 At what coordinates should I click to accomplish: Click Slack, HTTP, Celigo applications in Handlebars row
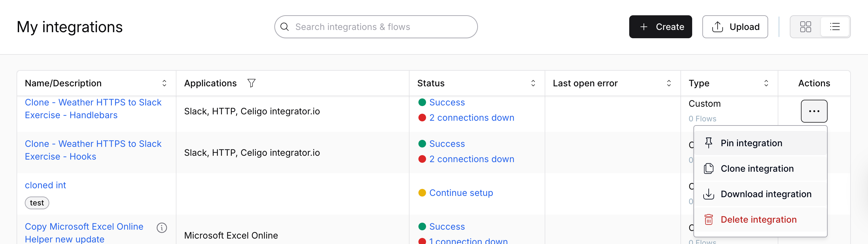[252, 111]
